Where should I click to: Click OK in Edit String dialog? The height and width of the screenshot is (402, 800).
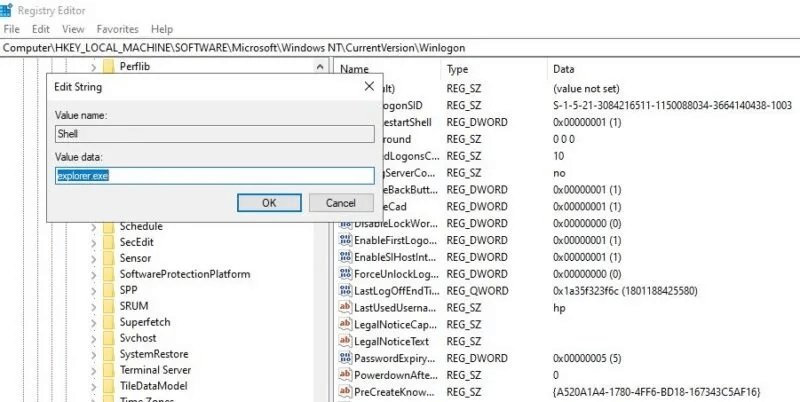pyautogui.click(x=269, y=203)
